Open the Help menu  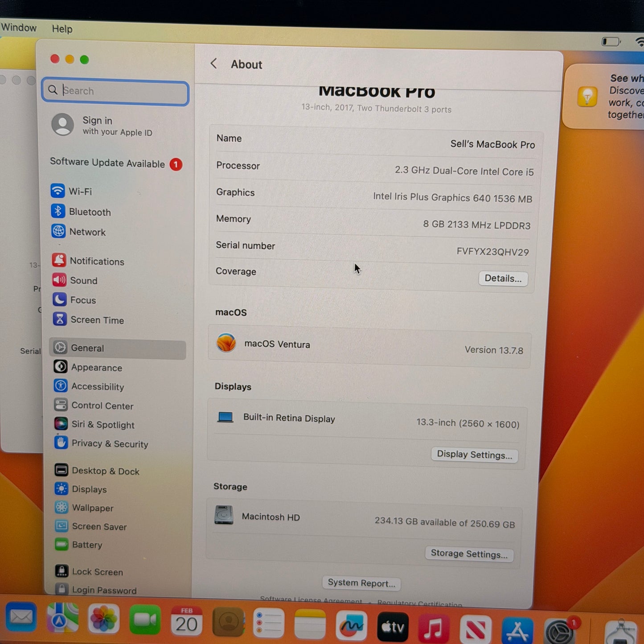pyautogui.click(x=62, y=29)
